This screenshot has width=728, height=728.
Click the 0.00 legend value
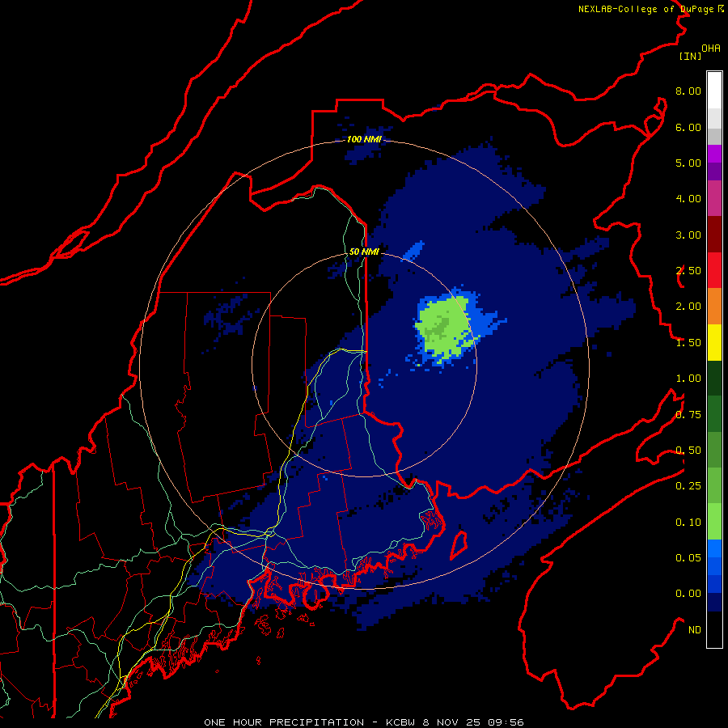[x=688, y=594]
